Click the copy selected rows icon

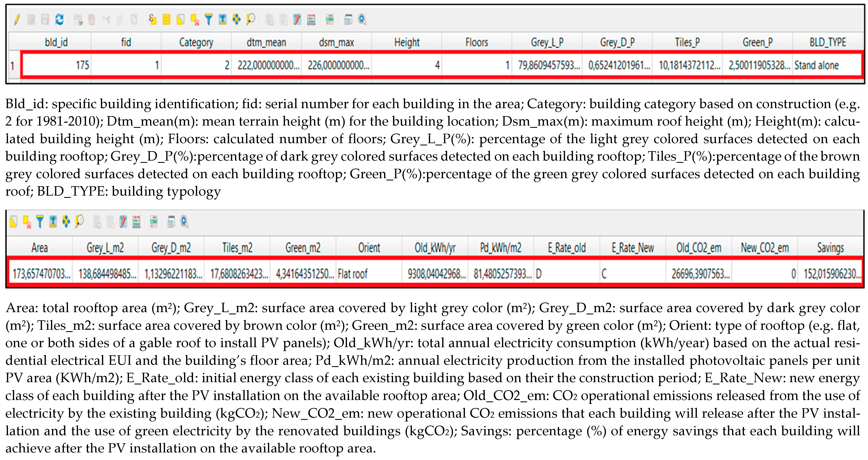(x=120, y=19)
